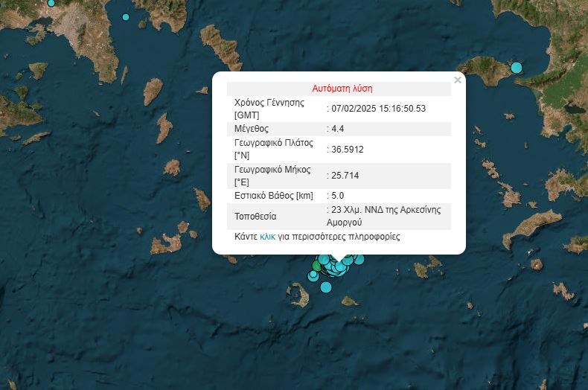Select the rightmost cyan marker in the cluster
The width and height of the screenshot is (588, 390).
pos(359,259)
